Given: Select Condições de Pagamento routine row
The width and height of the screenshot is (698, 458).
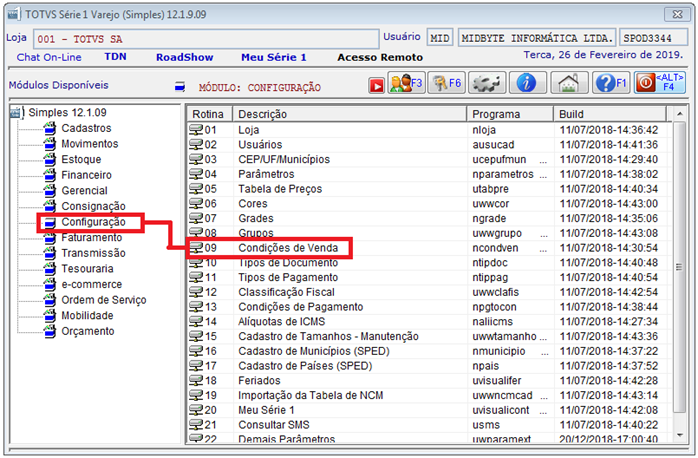Looking at the screenshot, I should pyautogui.click(x=428, y=307).
